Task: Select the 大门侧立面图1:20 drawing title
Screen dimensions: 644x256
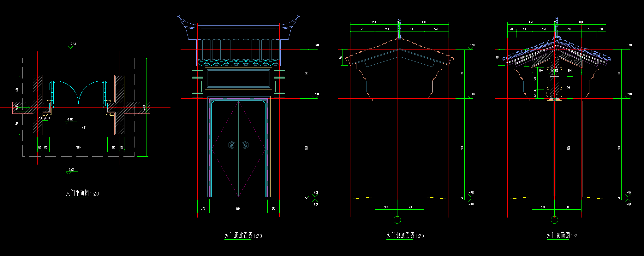Action: click(x=405, y=235)
